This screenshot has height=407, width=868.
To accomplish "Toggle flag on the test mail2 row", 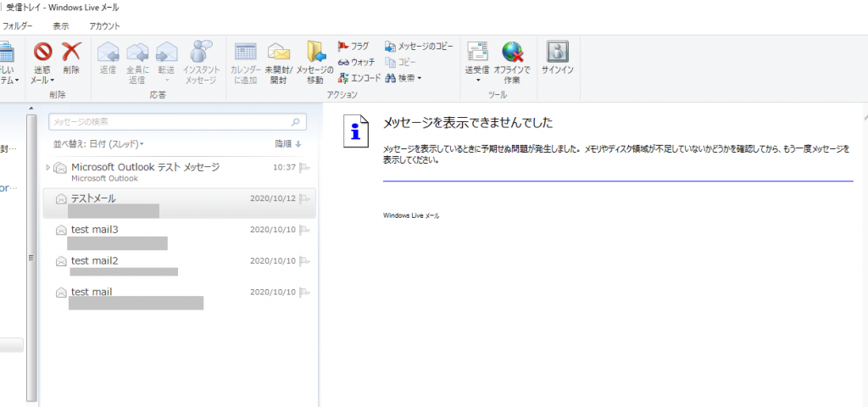I will click(x=304, y=261).
